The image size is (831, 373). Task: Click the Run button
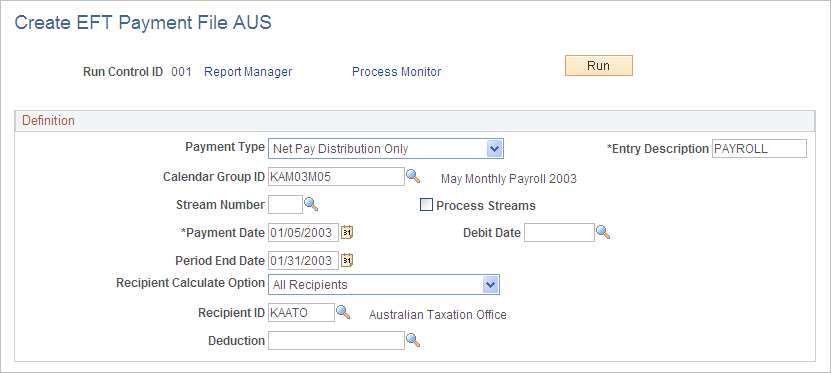pyautogui.click(x=598, y=66)
